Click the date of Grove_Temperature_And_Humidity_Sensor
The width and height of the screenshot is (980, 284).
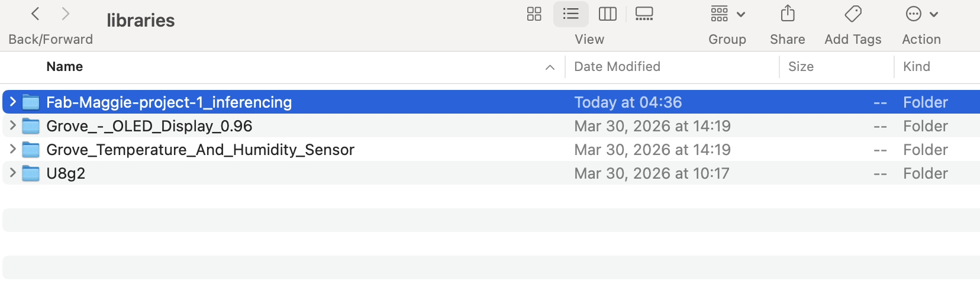click(652, 150)
